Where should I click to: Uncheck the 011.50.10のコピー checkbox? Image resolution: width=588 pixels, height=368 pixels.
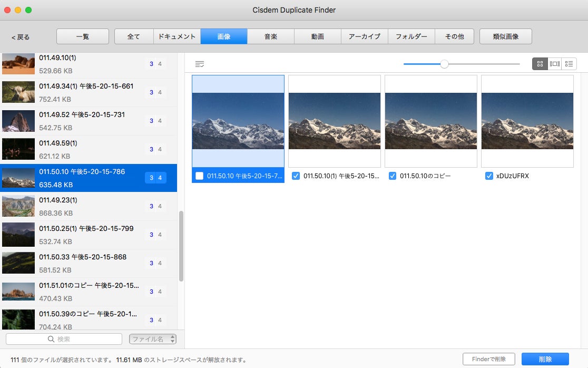392,176
